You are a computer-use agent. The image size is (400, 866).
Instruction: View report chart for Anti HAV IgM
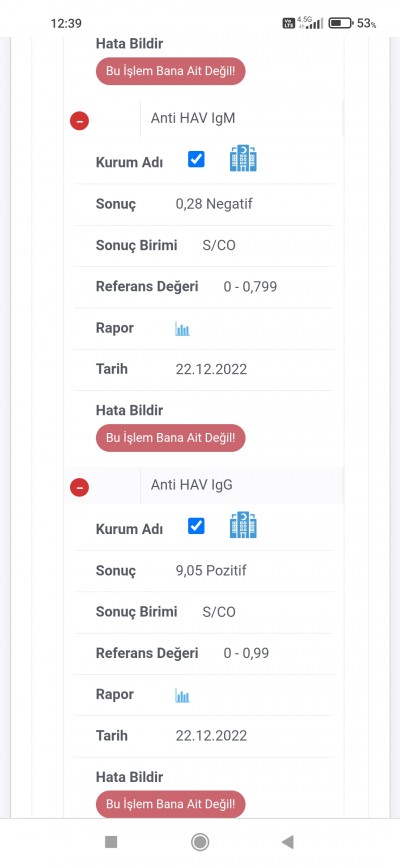(x=182, y=329)
